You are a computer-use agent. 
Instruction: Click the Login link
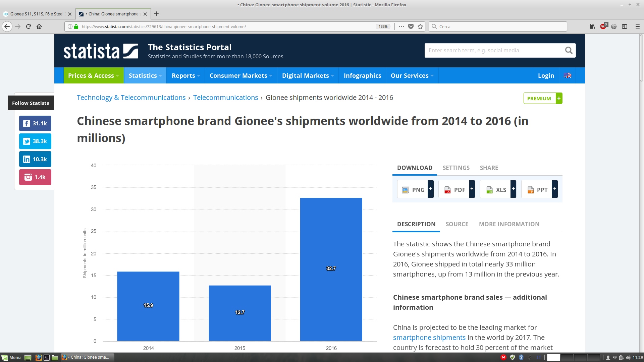pos(546,75)
